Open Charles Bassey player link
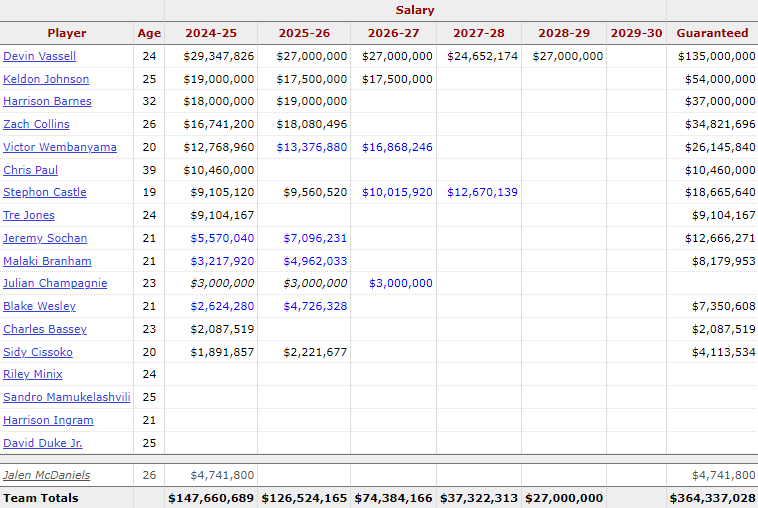 [x=45, y=329]
